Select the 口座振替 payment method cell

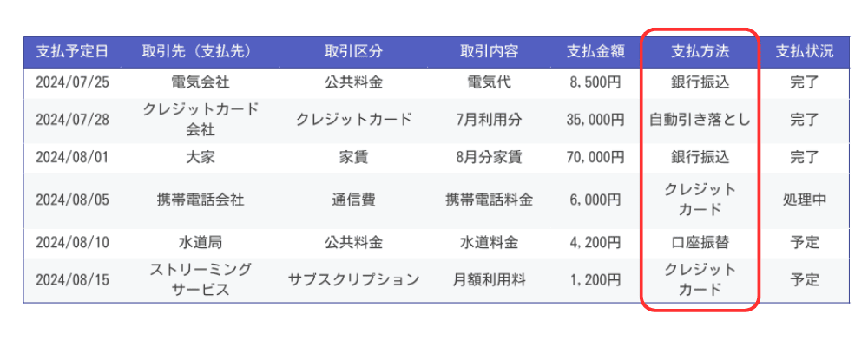(700, 243)
